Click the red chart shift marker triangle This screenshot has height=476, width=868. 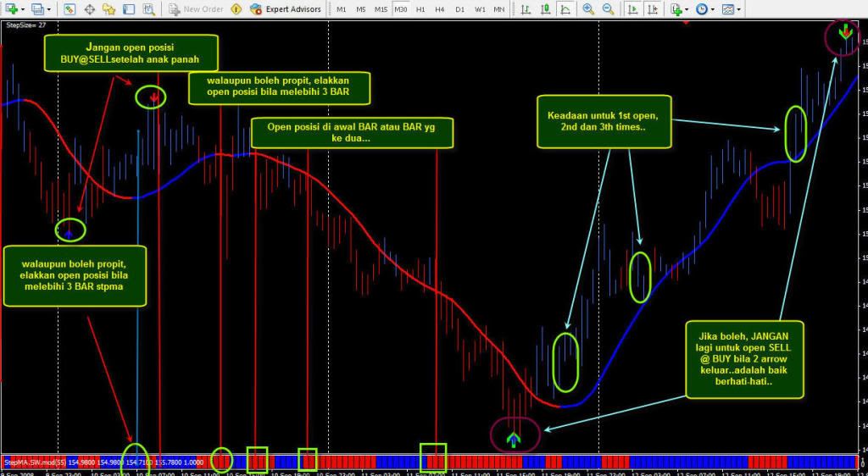click(687, 23)
